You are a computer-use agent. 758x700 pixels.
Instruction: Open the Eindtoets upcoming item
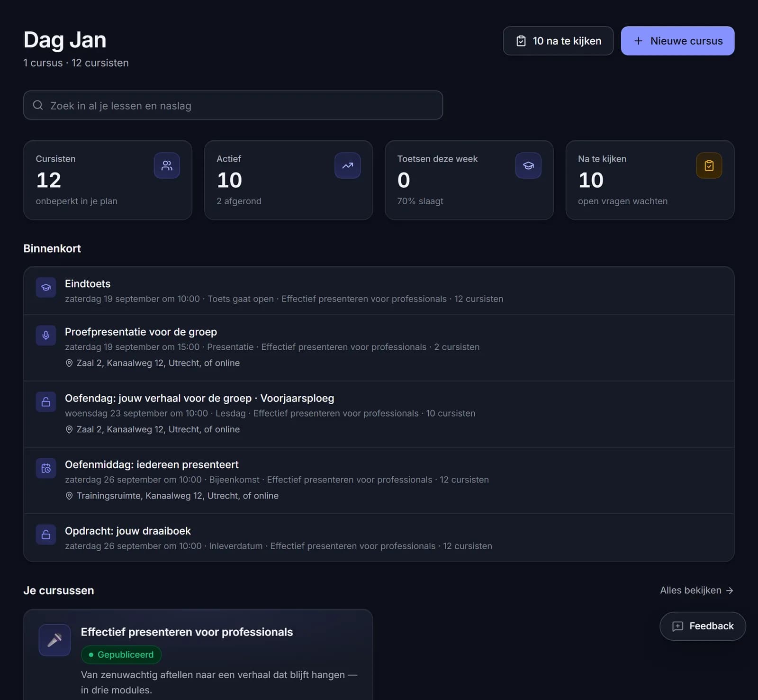point(379,291)
